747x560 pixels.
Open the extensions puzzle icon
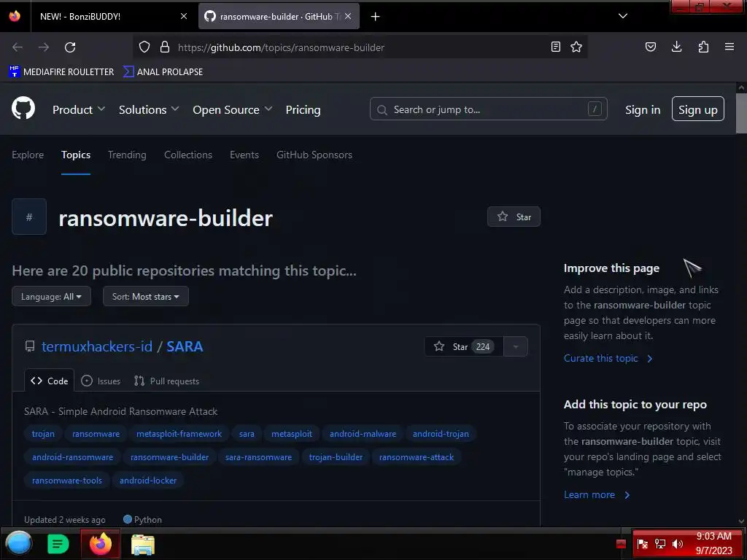703,47
